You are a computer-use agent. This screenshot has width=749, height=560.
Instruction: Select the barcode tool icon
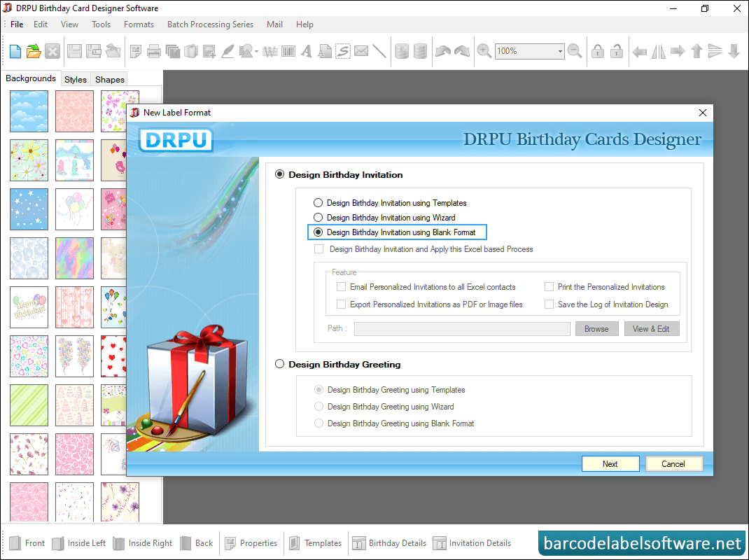[x=288, y=51]
